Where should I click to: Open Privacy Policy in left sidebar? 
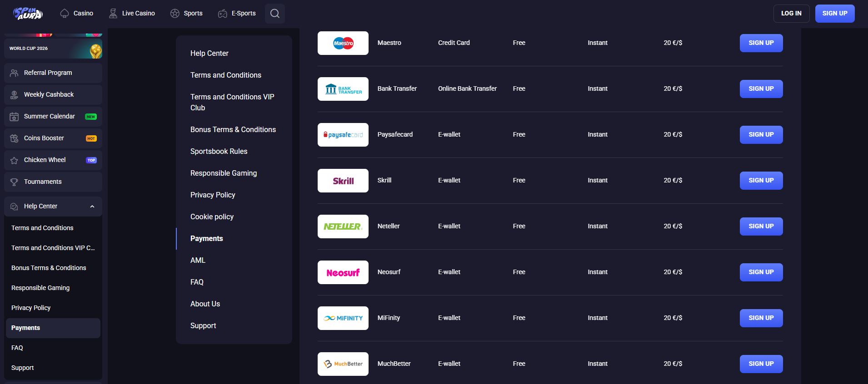pos(31,308)
